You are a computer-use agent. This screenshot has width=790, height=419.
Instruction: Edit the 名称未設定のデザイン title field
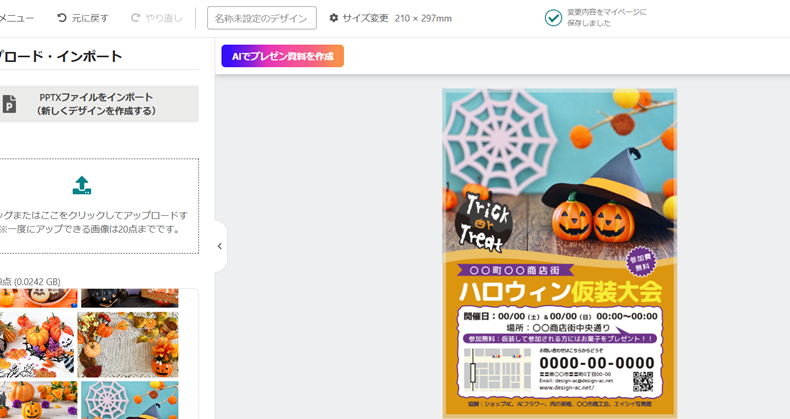coord(262,18)
